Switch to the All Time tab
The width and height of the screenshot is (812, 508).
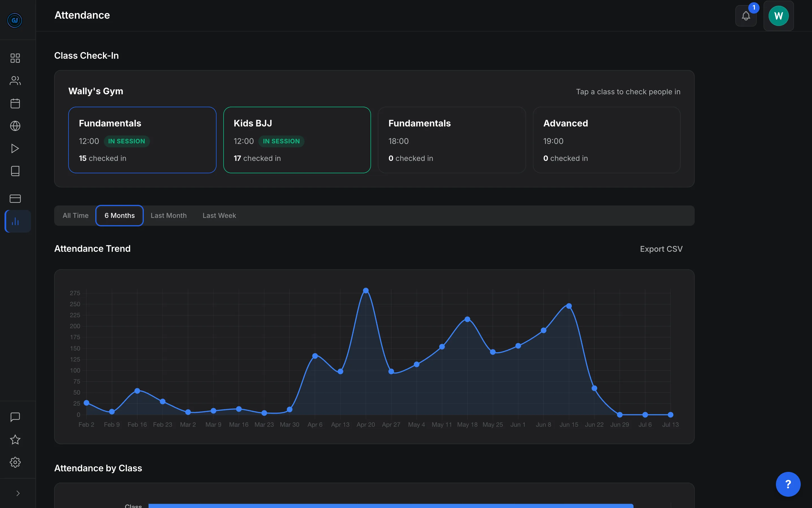tap(76, 215)
